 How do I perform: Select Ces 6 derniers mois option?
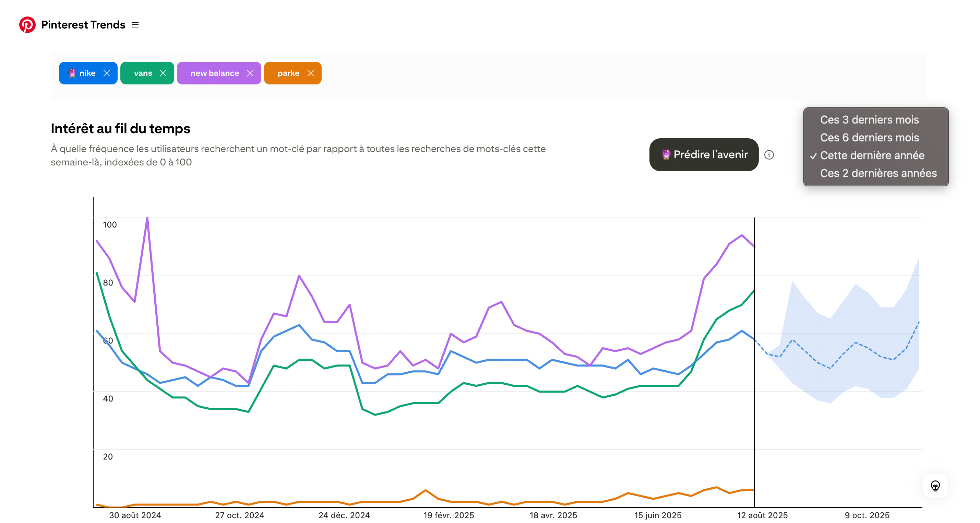click(869, 137)
